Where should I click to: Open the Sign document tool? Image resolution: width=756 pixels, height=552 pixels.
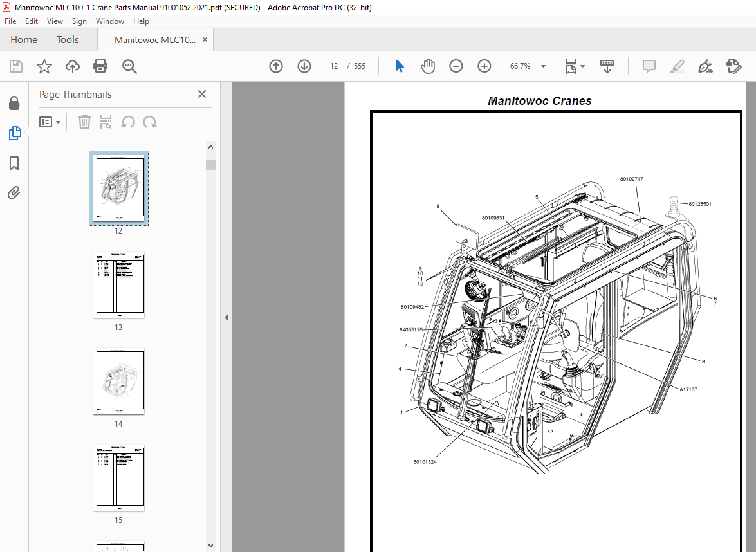point(705,66)
